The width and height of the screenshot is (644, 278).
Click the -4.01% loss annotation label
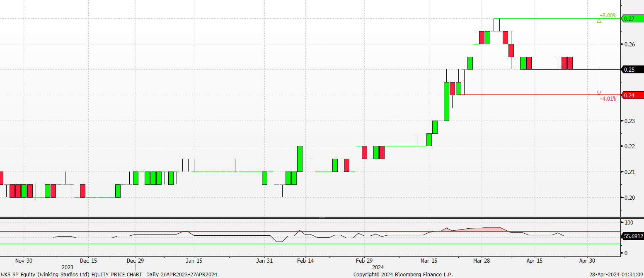point(608,99)
